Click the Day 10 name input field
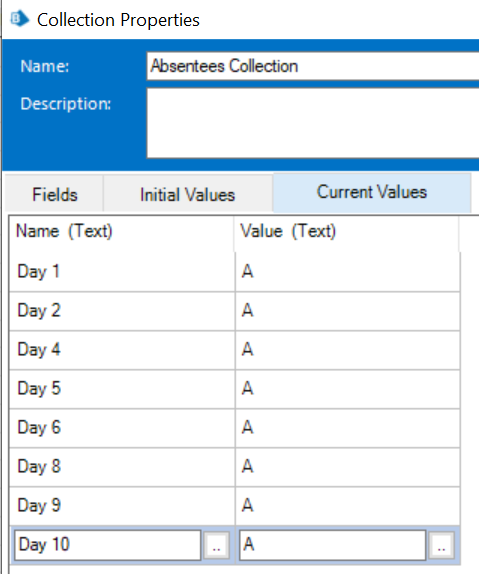The height and width of the screenshot is (574, 479). tap(108, 545)
